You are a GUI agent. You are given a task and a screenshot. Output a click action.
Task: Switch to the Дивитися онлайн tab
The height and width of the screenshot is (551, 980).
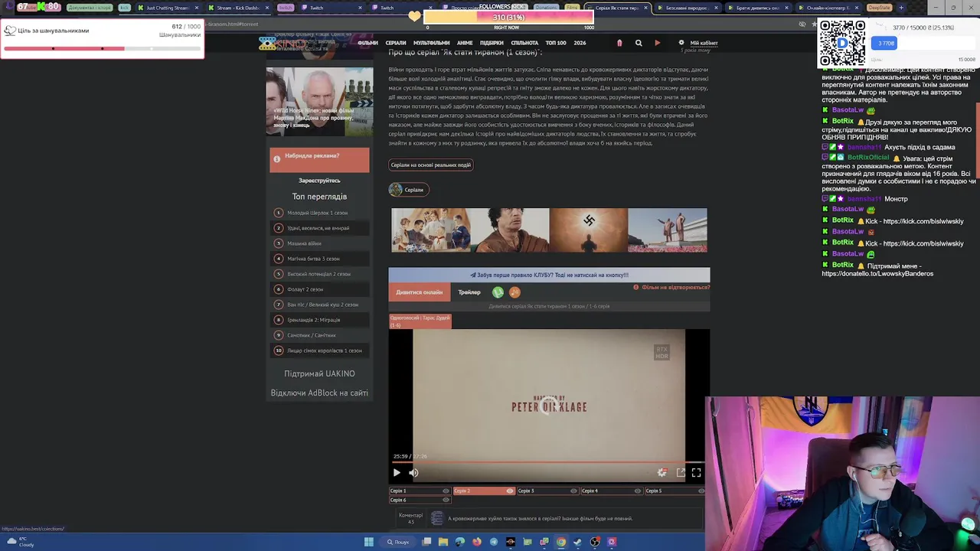click(419, 292)
